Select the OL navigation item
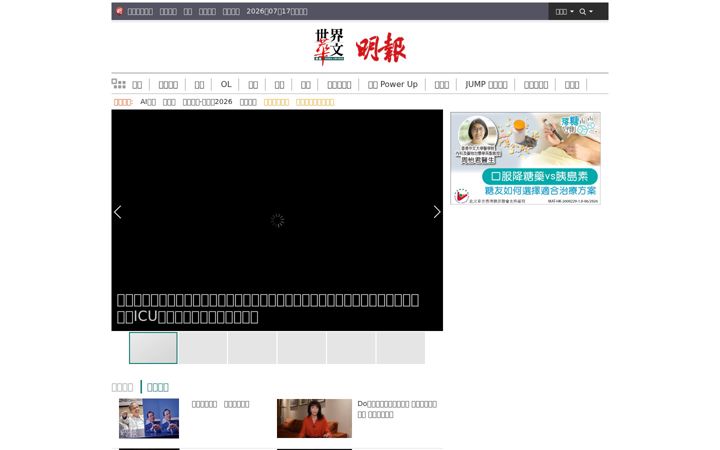The width and height of the screenshot is (720, 450). (x=226, y=84)
